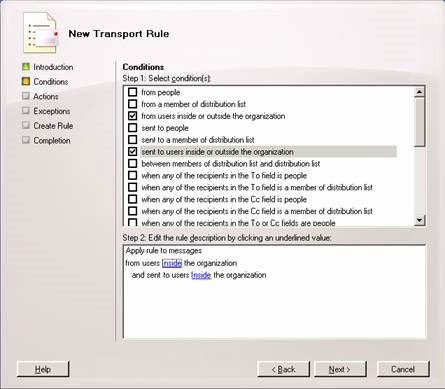Check 'between members of distribution list and distribution list'

coord(133,163)
